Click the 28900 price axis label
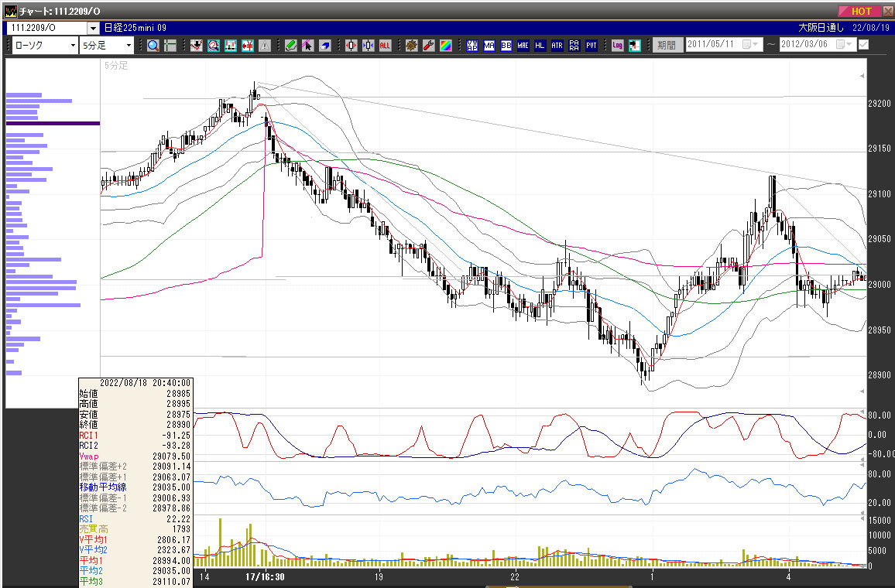Screen dimensions: 895x588 879,375
